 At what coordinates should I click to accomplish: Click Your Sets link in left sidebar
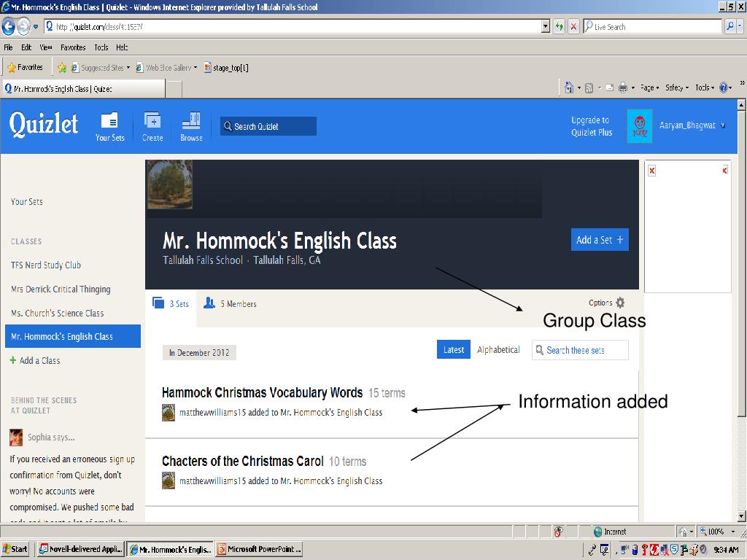coord(27,201)
